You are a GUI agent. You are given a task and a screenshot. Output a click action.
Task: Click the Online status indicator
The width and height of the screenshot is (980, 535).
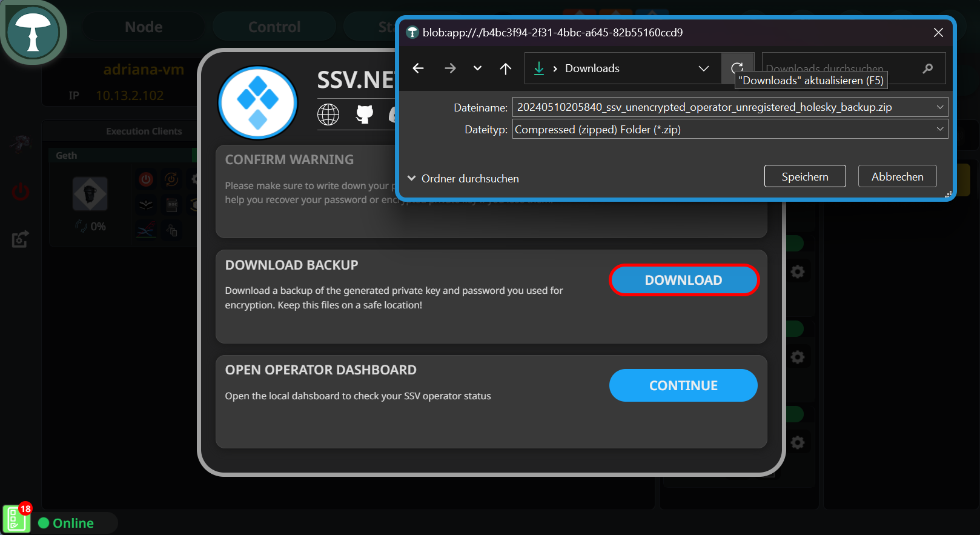point(66,523)
